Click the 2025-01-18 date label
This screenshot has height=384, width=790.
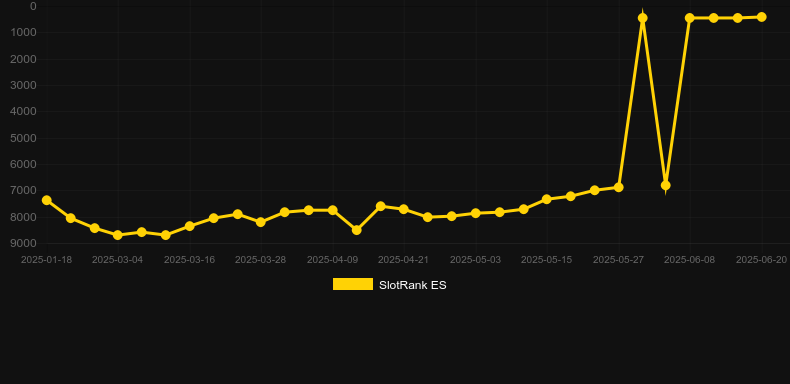coord(46,260)
